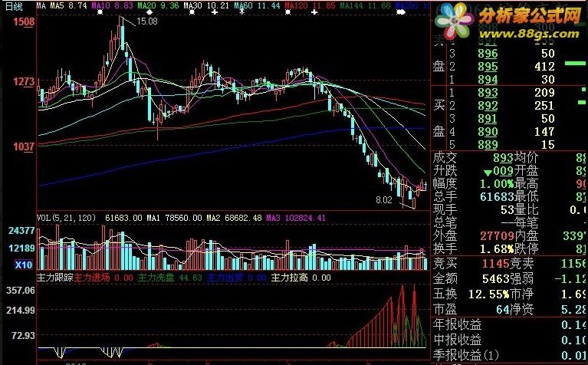Click the plus marker beneath the 11.85 value
This screenshot has height=365, width=588.
[x=314, y=12]
